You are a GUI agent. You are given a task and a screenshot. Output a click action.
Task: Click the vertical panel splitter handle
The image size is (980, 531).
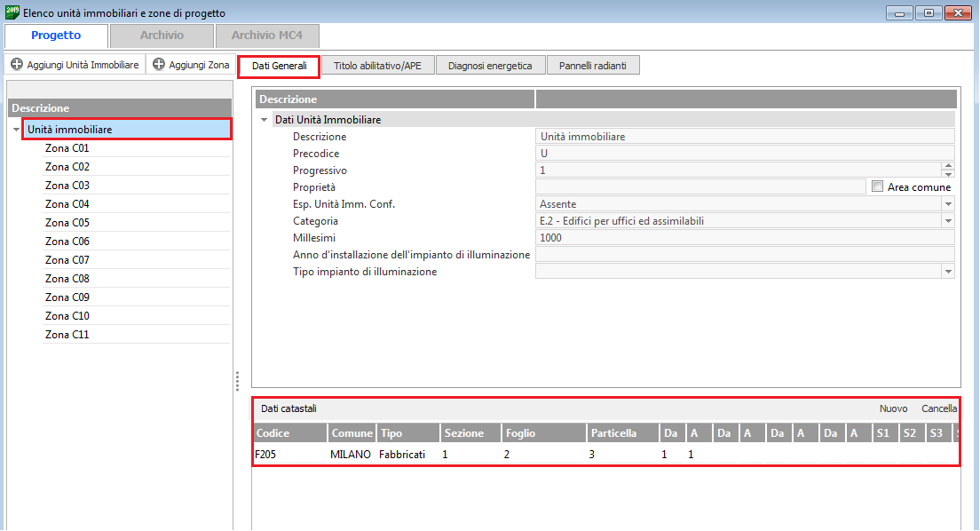pos(237,381)
